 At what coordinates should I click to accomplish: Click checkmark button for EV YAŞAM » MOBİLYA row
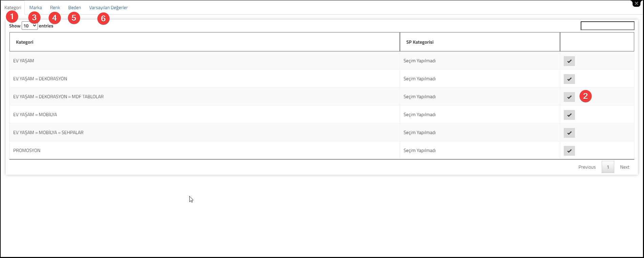pos(569,115)
